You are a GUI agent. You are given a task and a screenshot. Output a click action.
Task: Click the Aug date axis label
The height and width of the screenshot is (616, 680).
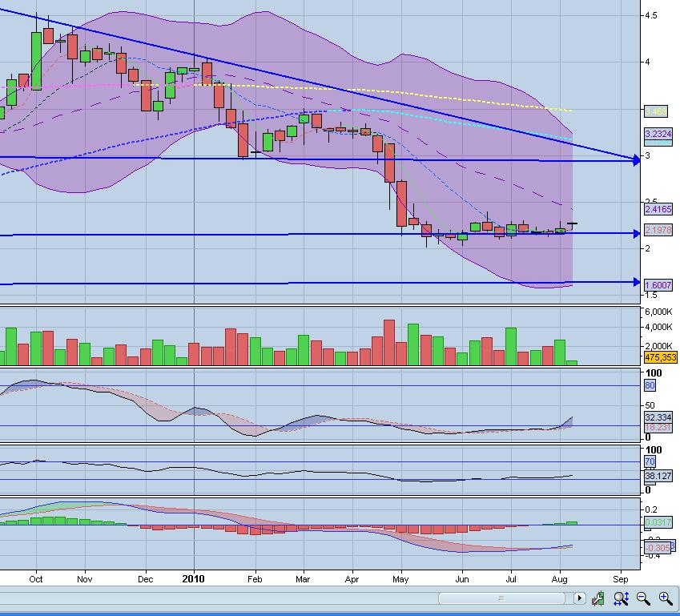pyautogui.click(x=559, y=579)
